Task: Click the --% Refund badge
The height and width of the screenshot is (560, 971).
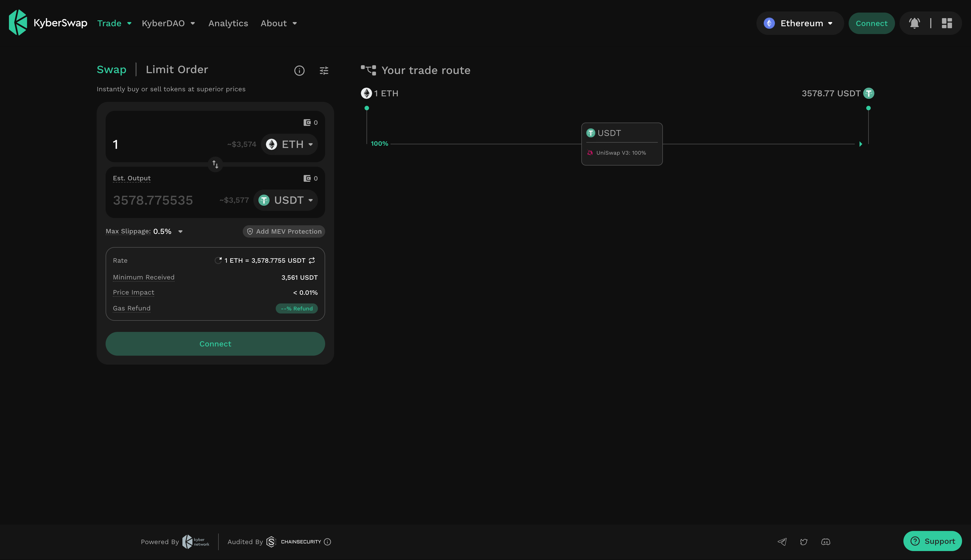Action: click(297, 308)
